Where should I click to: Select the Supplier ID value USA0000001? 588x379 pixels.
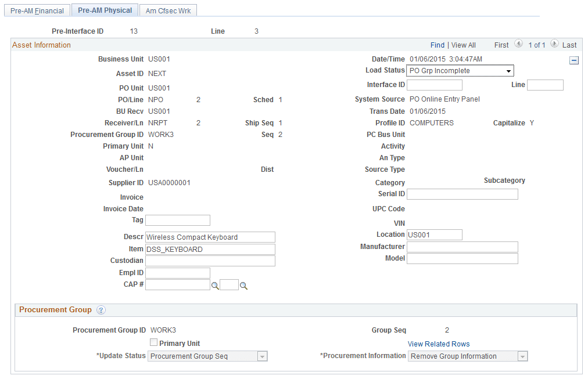[x=169, y=183]
